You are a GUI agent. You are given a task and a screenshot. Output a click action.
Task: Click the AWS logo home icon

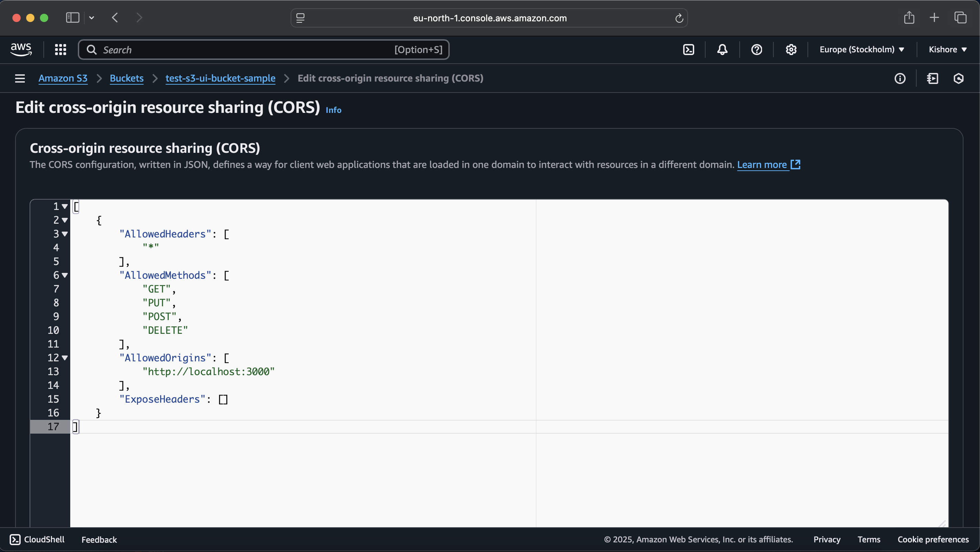point(21,50)
